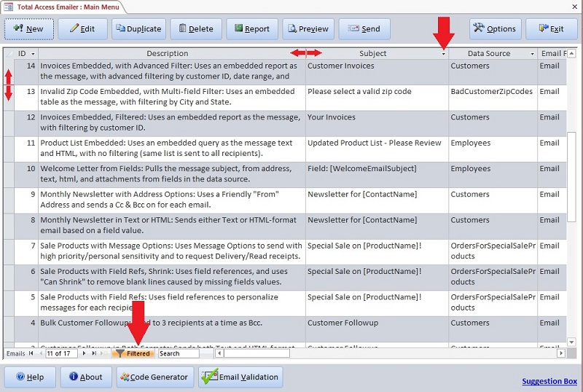Screen dimensions: 583x392
Task: Click ID 5 OrdersForSpecialSaleProducts data source
Action: (493, 302)
